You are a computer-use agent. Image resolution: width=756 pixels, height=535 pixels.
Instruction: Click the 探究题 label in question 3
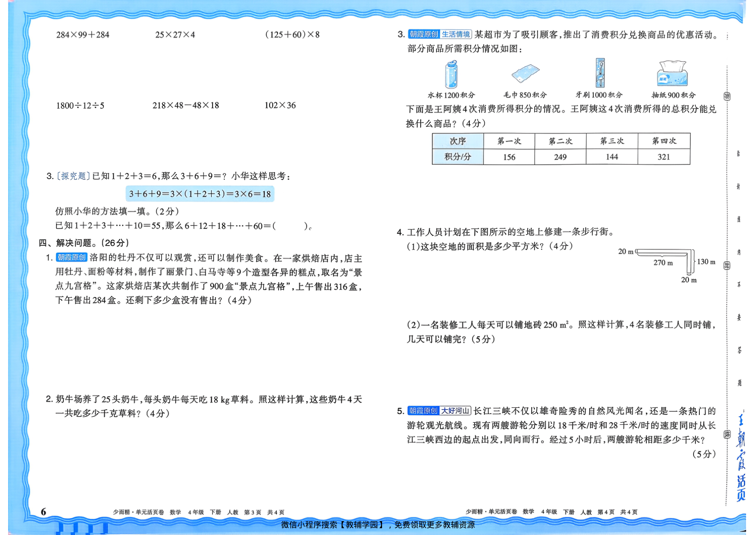click(x=73, y=176)
